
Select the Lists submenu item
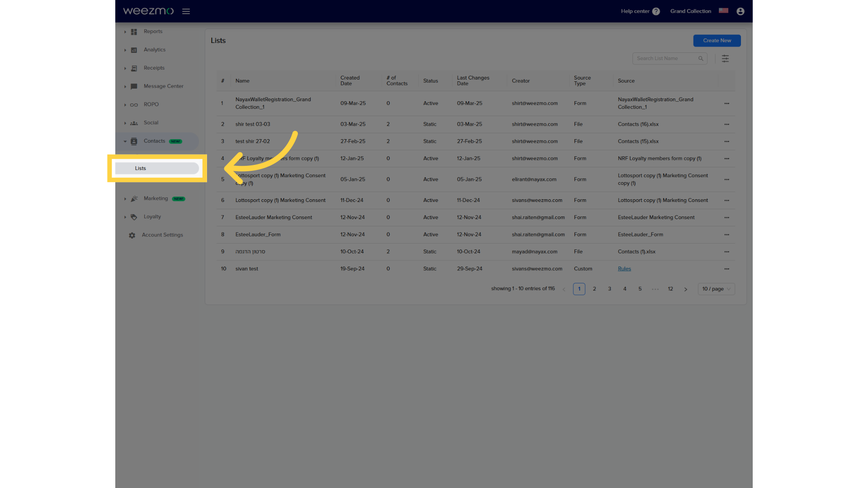(x=157, y=168)
